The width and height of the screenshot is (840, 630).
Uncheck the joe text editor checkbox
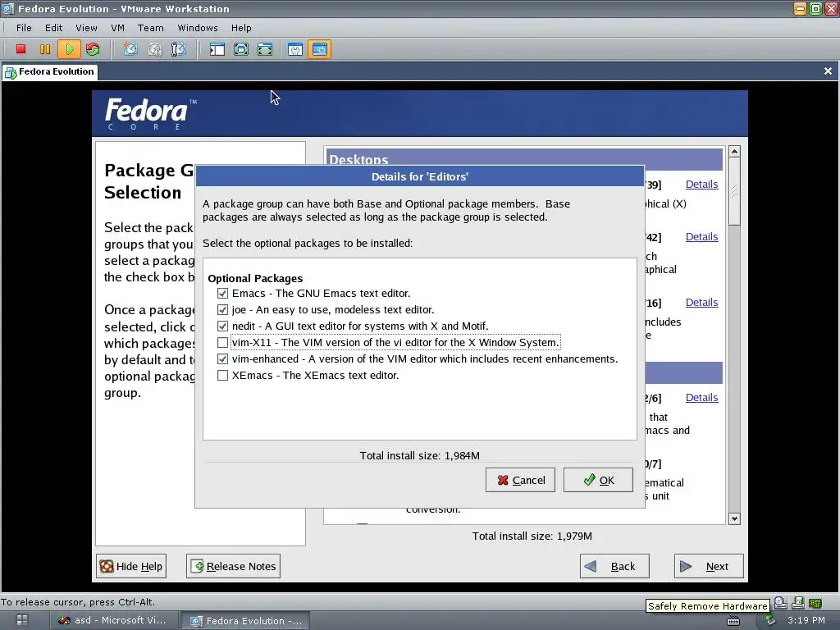(222, 309)
